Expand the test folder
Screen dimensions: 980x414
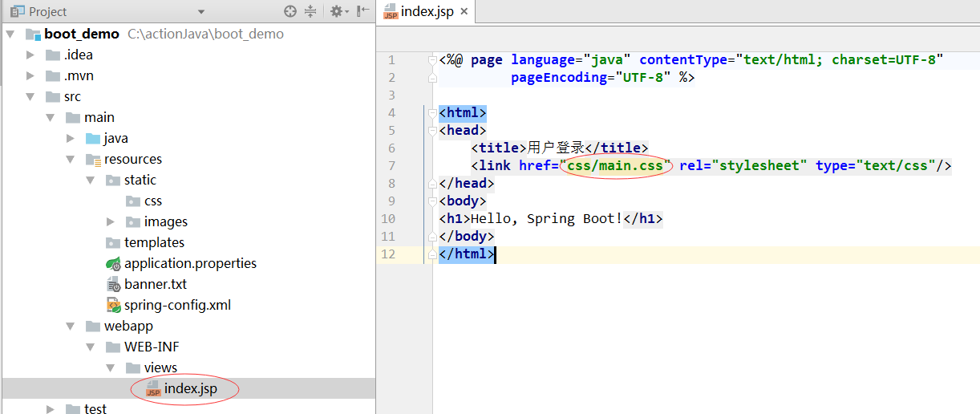(x=51, y=409)
